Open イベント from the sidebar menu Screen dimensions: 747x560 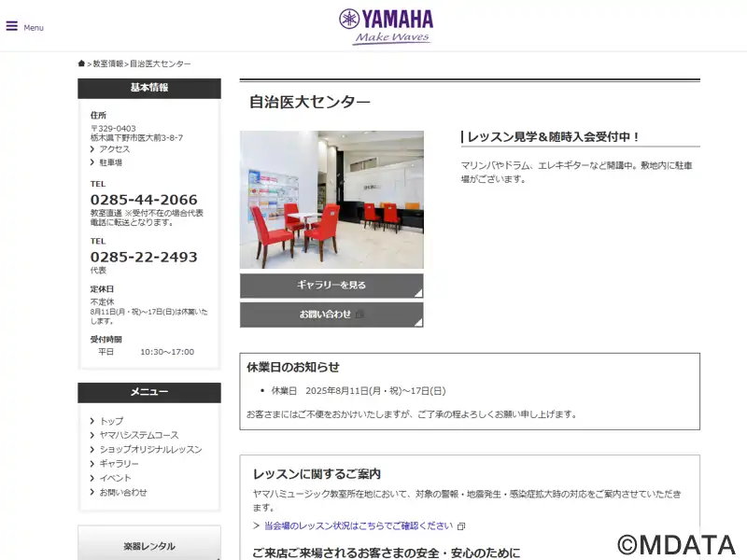coord(115,478)
